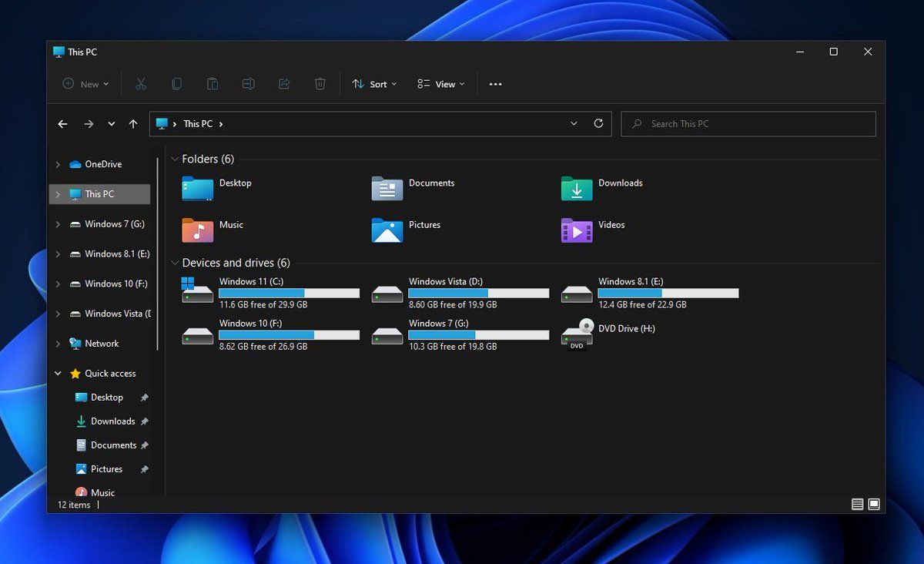The height and width of the screenshot is (564, 924).
Task: Open the See more ellipsis menu
Action: (495, 84)
